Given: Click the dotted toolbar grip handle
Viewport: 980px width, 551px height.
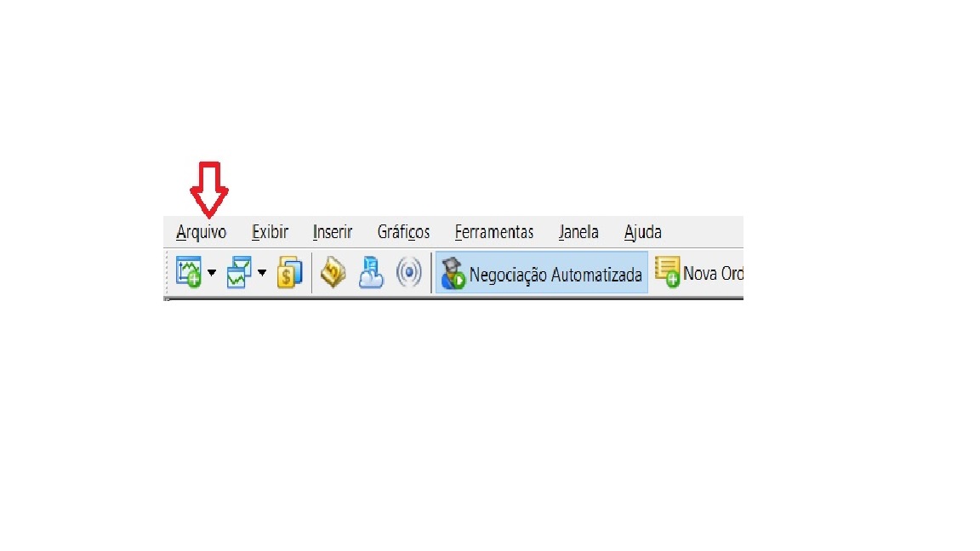Looking at the screenshot, I should 168,272.
